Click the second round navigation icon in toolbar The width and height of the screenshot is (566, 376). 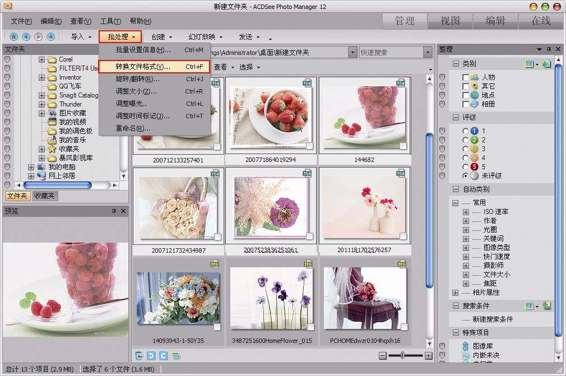pyautogui.click(x=26, y=36)
